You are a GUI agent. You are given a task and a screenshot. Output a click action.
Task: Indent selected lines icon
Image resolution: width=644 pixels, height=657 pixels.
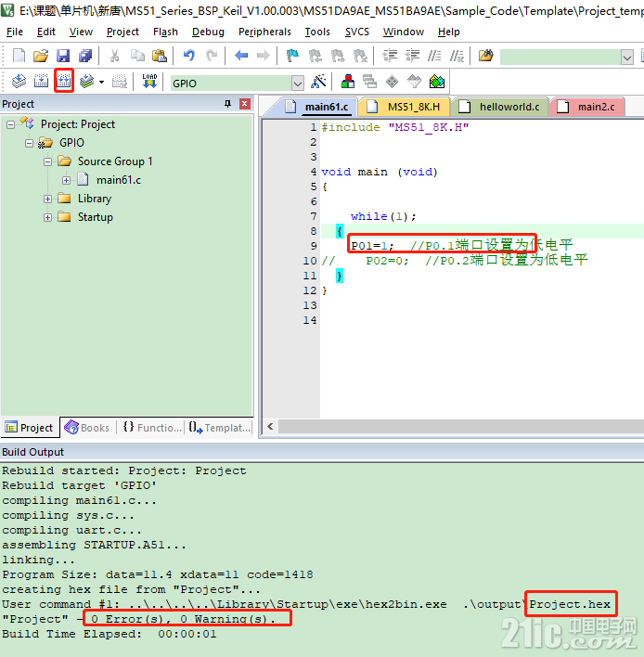tap(390, 56)
